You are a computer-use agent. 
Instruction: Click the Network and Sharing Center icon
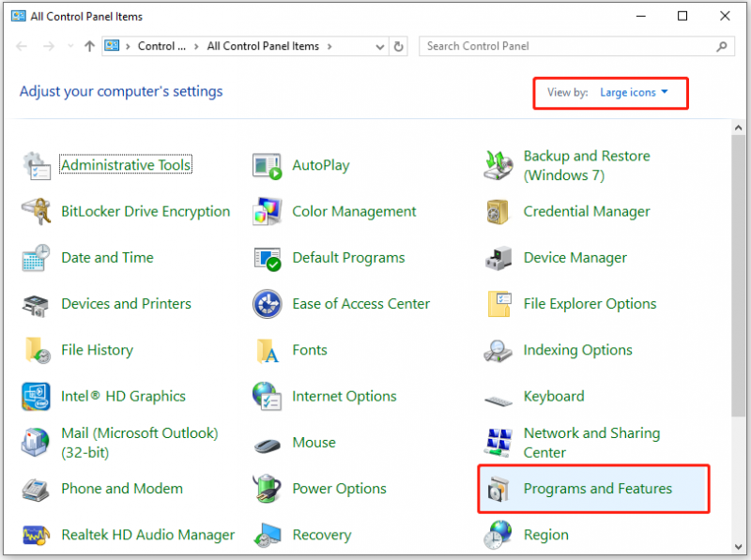[x=498, y=443]
